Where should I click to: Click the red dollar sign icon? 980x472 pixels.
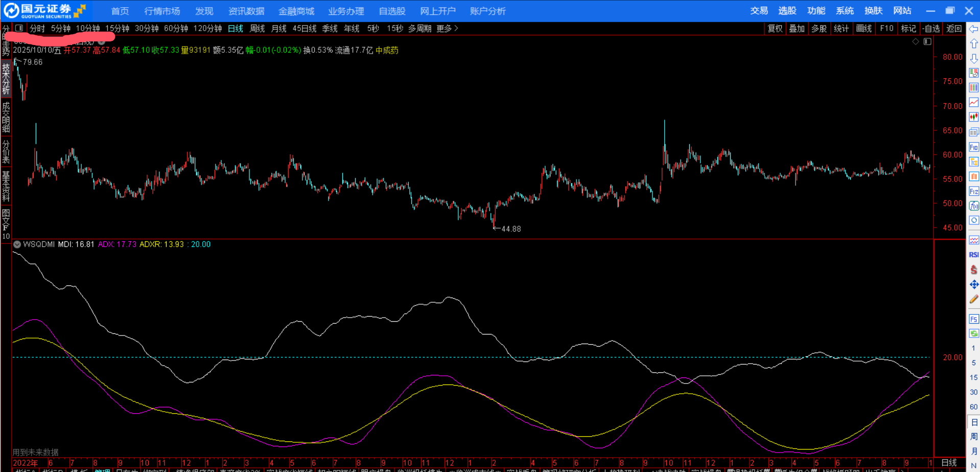coord(974,269)
